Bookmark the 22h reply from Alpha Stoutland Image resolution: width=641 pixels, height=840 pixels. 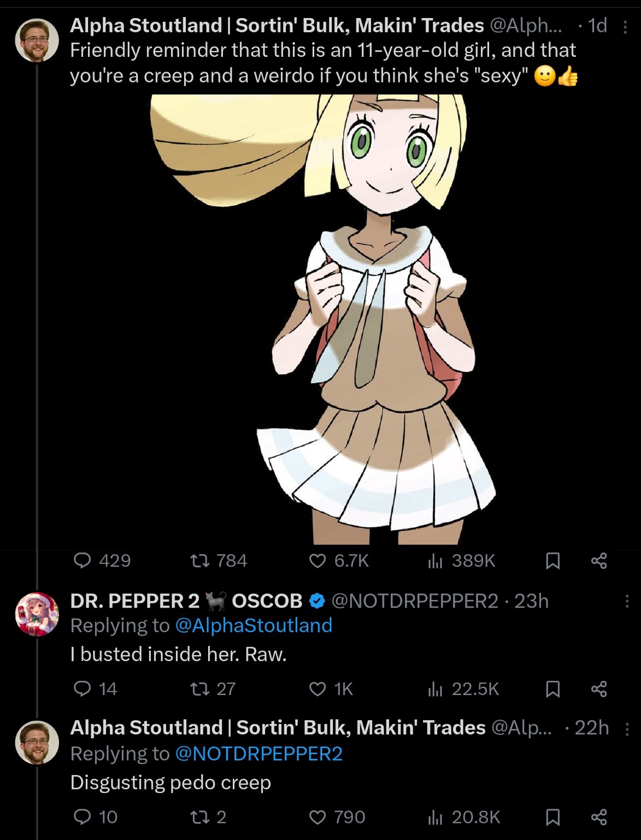tap(552, 817)
